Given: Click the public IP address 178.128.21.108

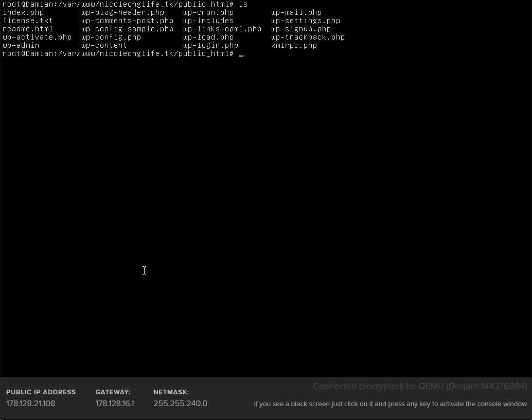Looking at the screenshot, I should point(30,404).
